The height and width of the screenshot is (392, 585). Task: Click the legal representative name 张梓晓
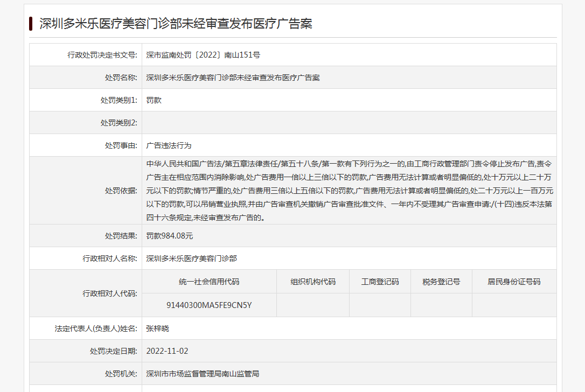[x=157, y=328]
